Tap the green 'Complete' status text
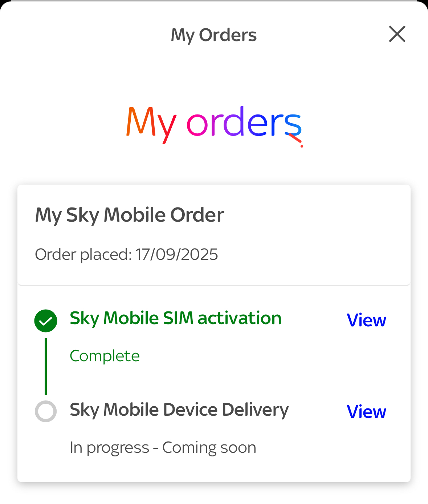The width and height of the screenshot is (428, 504). (x=105, y=356)
